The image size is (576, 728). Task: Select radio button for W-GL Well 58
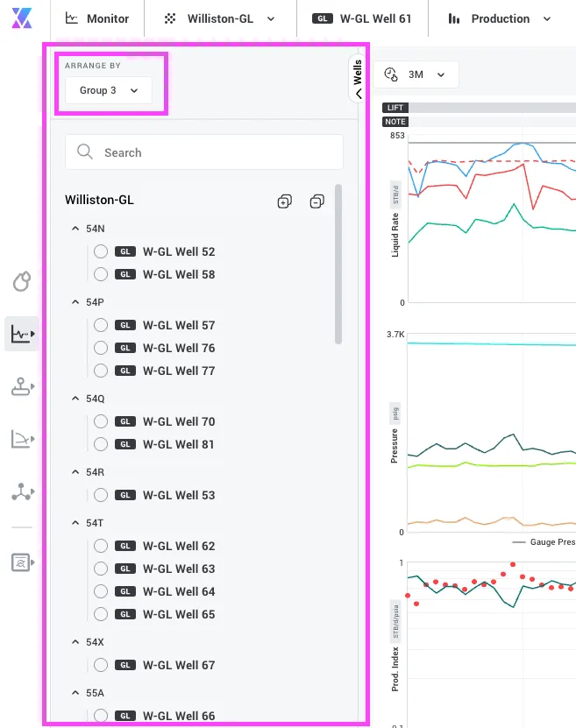pos(101,274)
